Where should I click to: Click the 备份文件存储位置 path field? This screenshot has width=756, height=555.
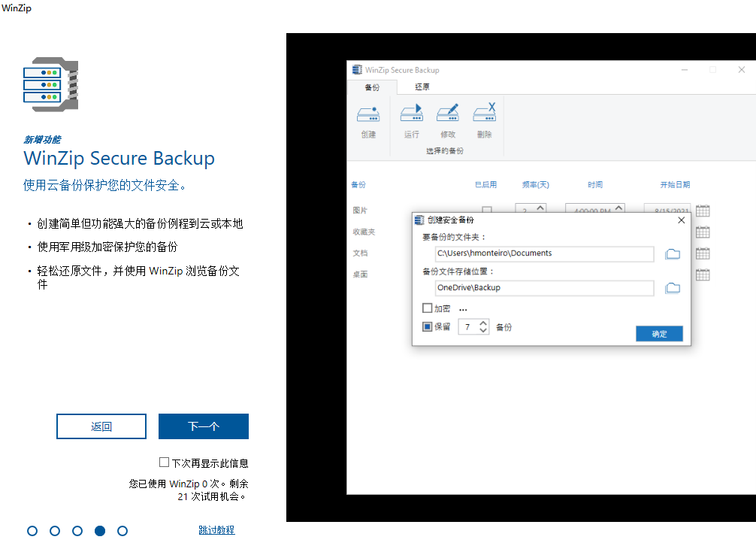545,288
